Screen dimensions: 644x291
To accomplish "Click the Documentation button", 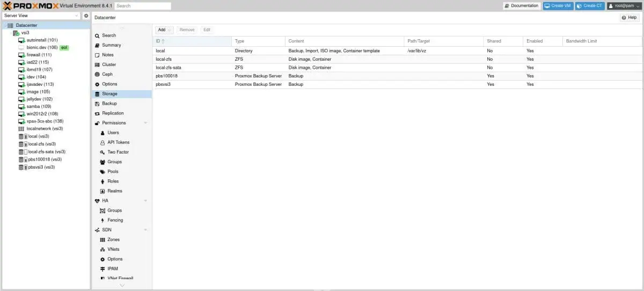I will tap(521, 6).
